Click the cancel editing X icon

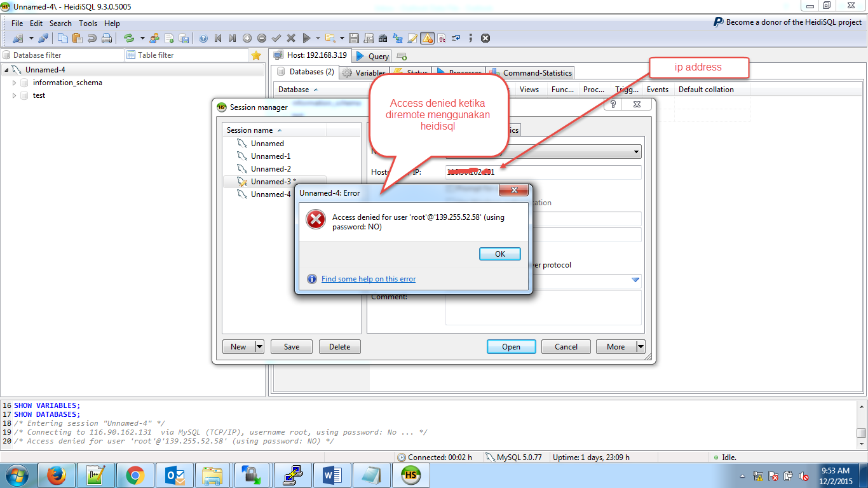pos(291,38)
